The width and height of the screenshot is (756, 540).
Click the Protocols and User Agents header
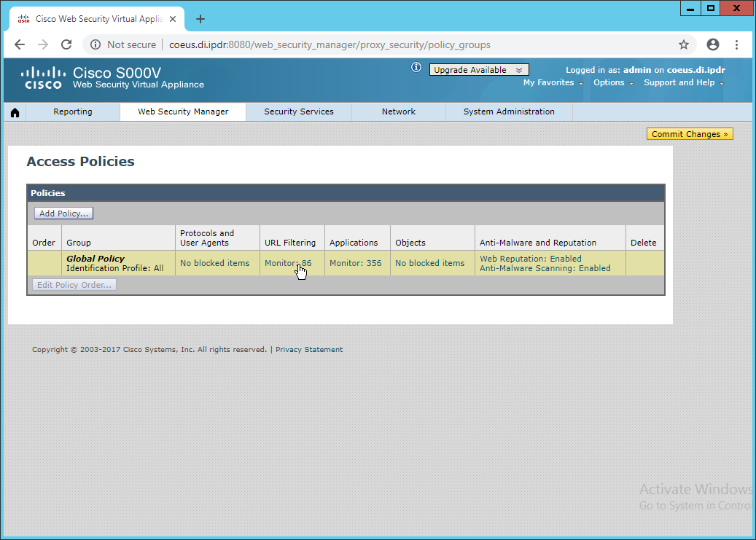[207, 238]
